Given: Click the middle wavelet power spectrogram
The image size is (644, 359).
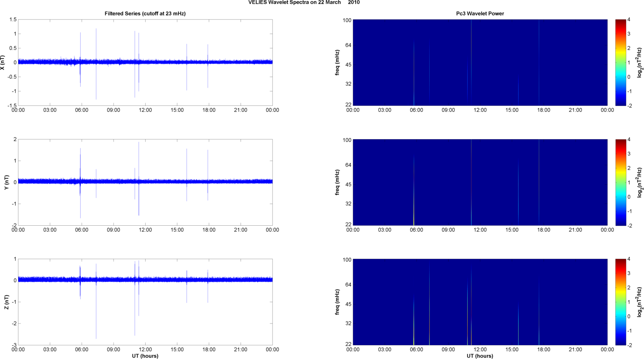Looking at the screenshot, I should [x=480, y=182].
